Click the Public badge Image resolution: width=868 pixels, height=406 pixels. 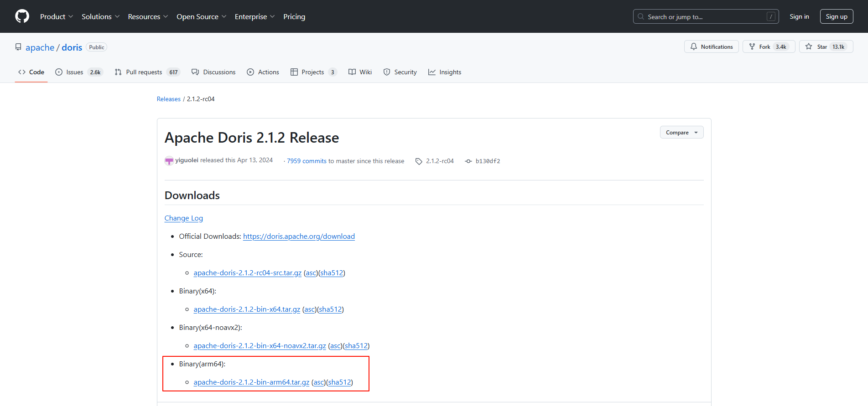(x=96, y=47)
